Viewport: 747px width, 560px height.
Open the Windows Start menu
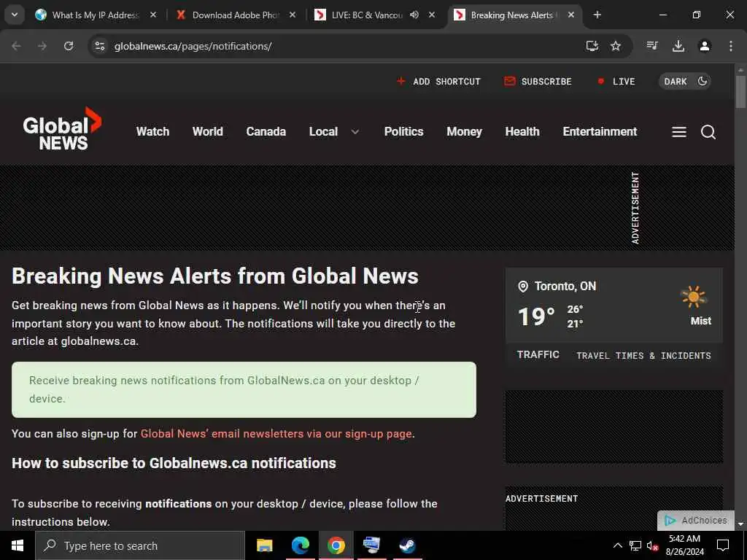coord(18,545)
